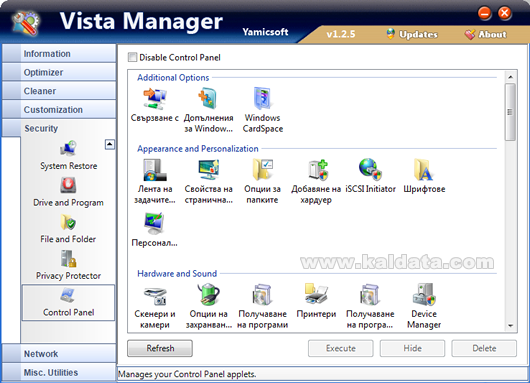Select Получаване на програ... icon
The width and height of the screenshot is (530, 383).
coord(370,294)
